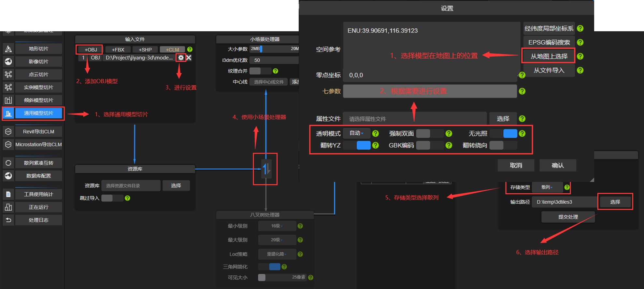The height and width of the screenshot is (289, 644).
Task: Click the point cloud slicing sidebar icon
Action: click(x=8, y=75)
